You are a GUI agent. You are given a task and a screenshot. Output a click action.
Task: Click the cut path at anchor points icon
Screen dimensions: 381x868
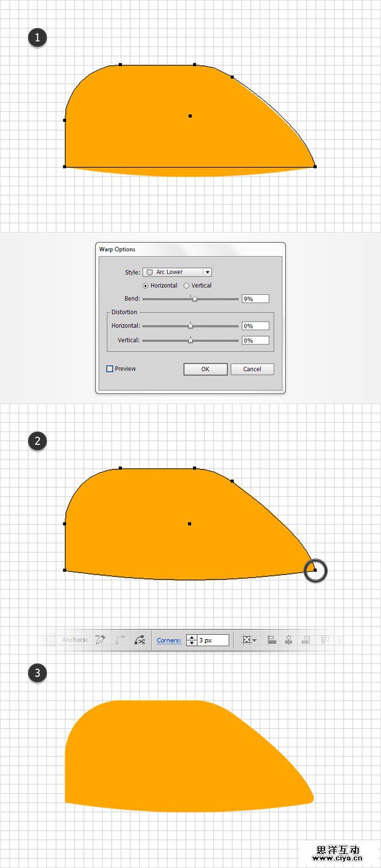[x=140, y=640]
